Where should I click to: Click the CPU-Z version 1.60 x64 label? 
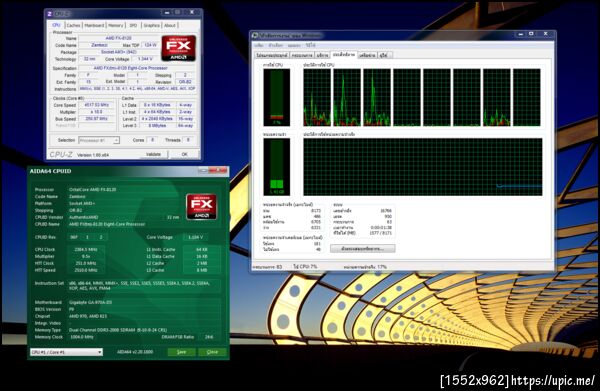pyautogui.click(x=93, y=155)
